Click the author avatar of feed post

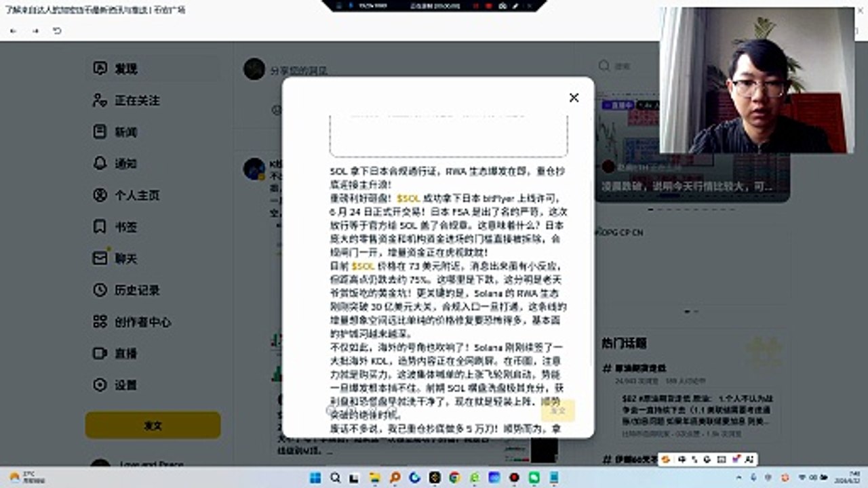[254, 169]
